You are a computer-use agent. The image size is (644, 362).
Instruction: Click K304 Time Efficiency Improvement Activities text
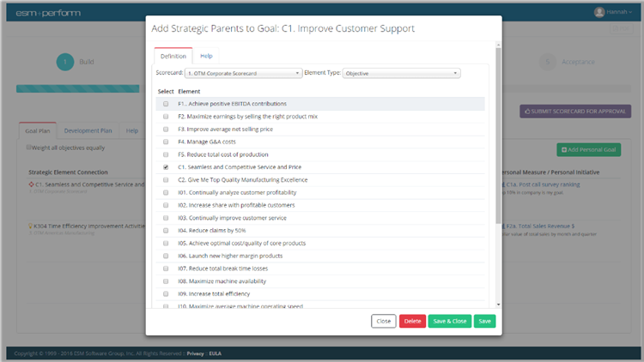[89, 226]
